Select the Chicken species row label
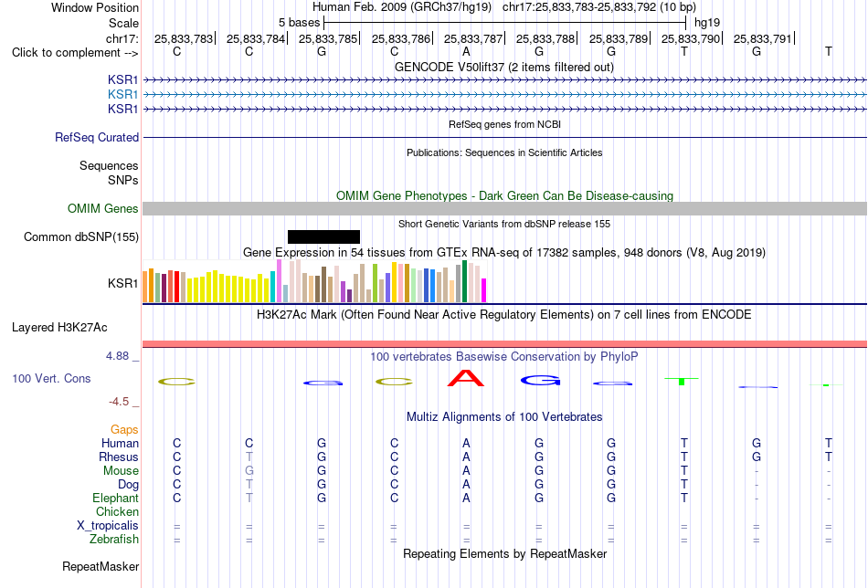This screenshot has height=588, width=868. point(117,511)
